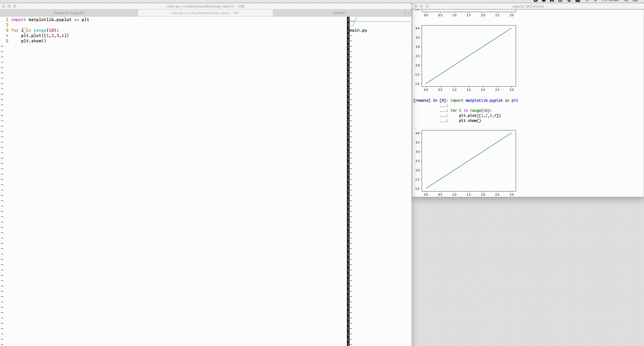Minimize the Jupyter QtConsole window
The height and width of the screenshot is (346, 644).
tap(421, 6)
